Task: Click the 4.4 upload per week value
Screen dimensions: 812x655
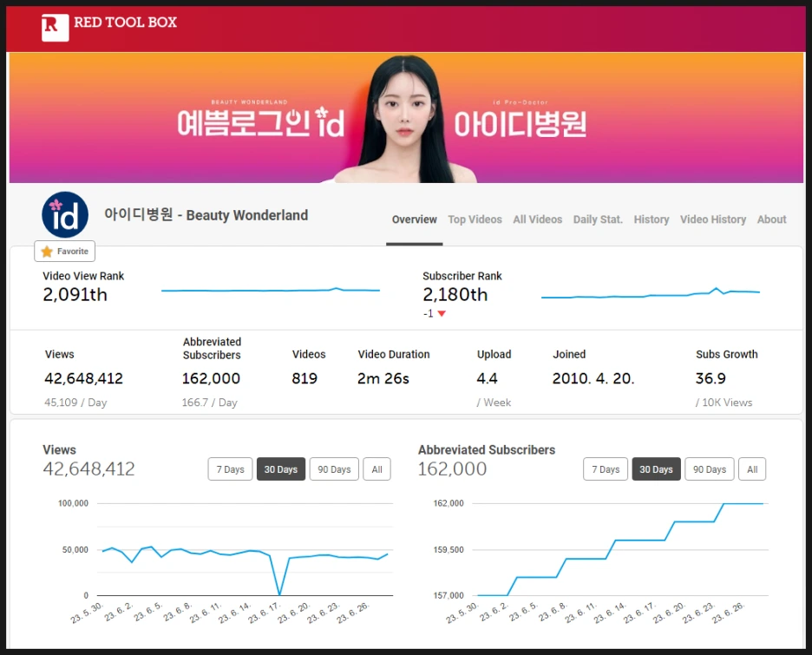Action: pos(487,378)
